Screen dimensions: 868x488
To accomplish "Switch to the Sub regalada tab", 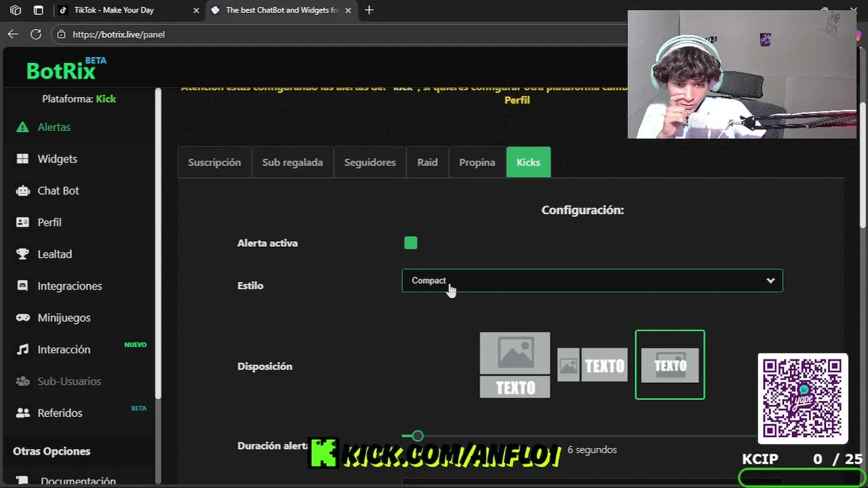I will tap(292, 162).
